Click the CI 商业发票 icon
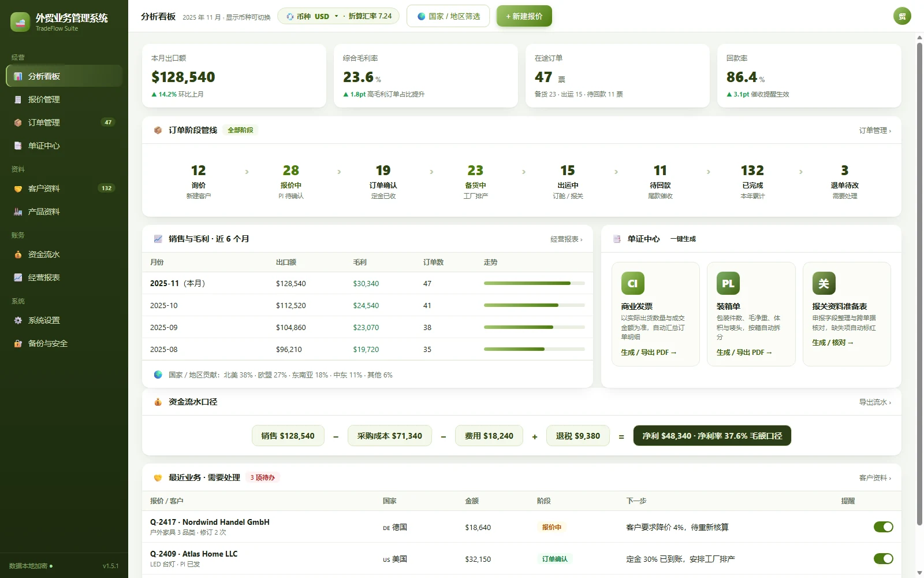924x578 pixels. pyautogui.click(x=632, y=283)
